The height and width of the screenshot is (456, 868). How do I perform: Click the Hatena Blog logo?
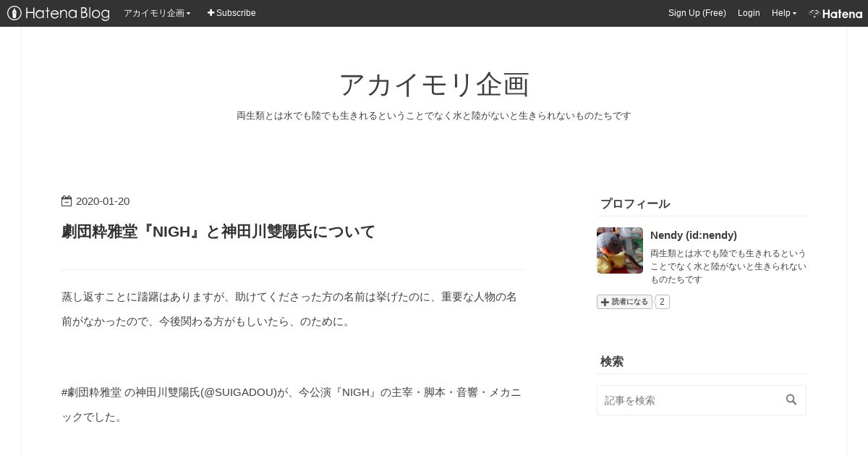[58, 13]
